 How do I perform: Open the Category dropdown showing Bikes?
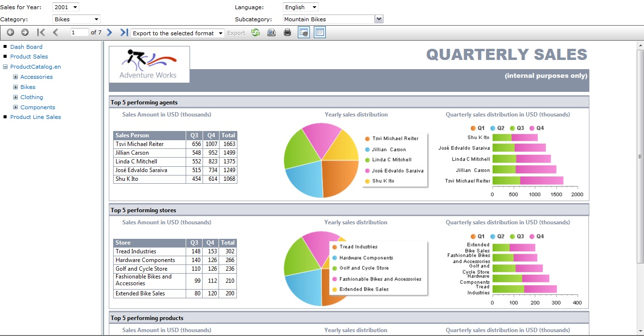point(76,19)
